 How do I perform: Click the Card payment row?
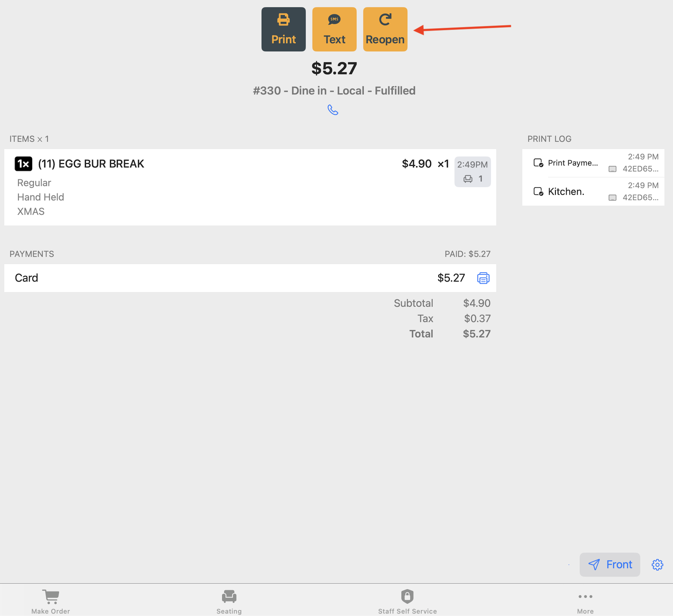222,278
